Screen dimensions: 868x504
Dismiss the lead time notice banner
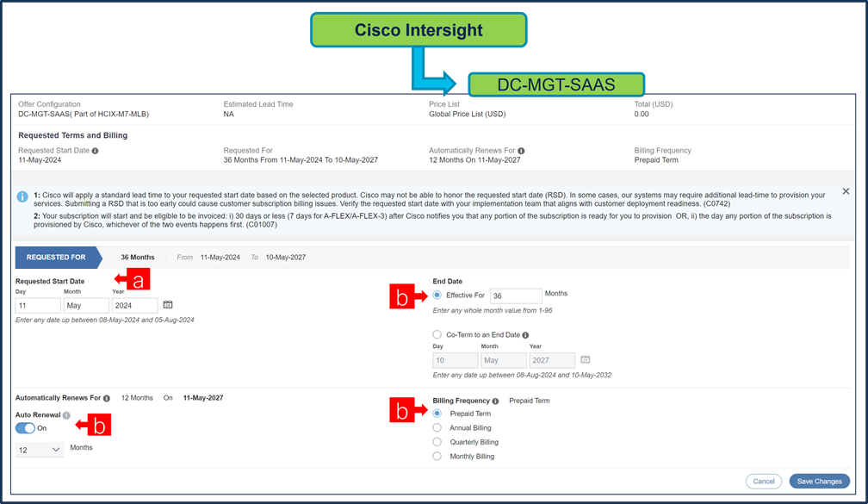click(846, 191)
